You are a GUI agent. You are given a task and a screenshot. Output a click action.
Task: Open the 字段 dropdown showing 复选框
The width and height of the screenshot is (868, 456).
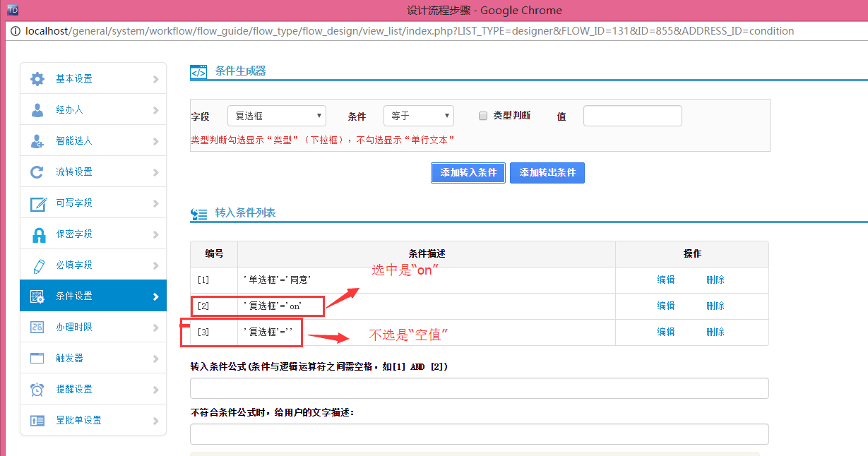276,116
